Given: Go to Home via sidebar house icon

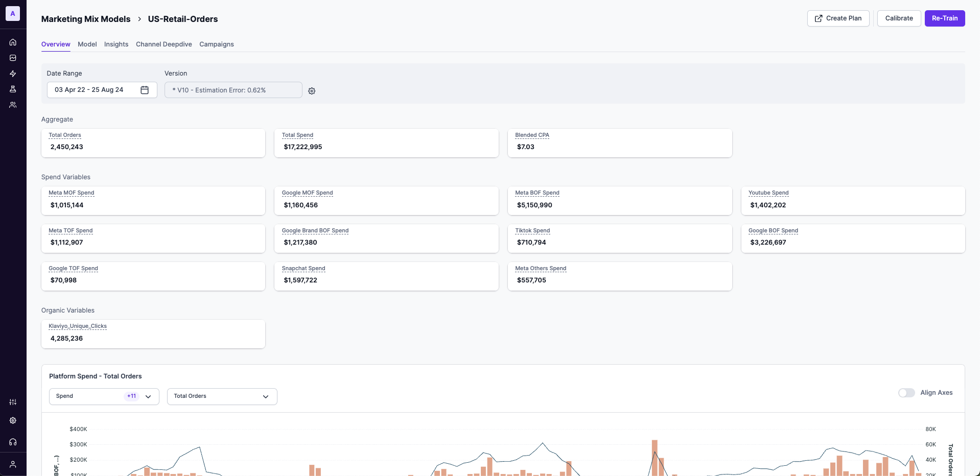Looking at the screenshot, I should pos(13,42).
